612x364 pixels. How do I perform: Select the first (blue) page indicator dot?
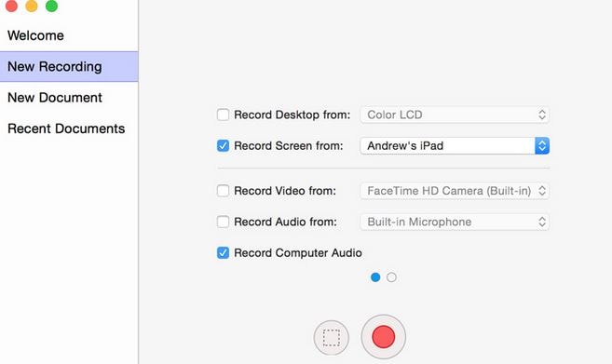point(375,277)
